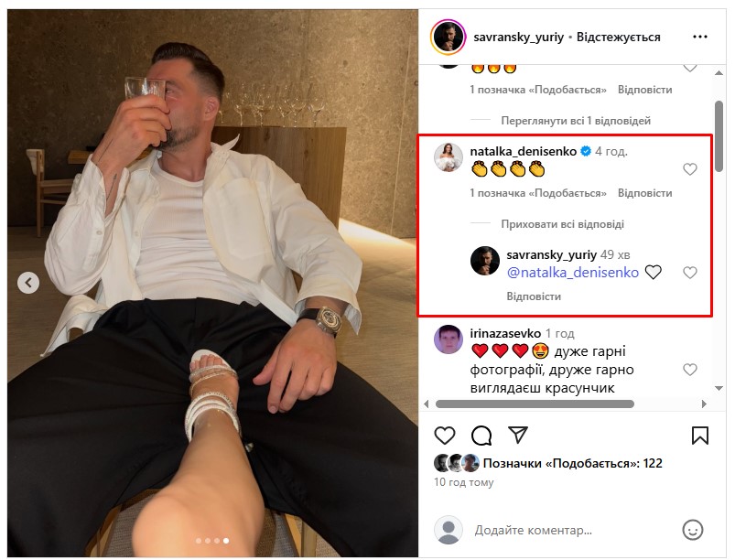Open the comment bubble icon
Viewport: 735px width, 560px height.
click(x=481, y=436)
